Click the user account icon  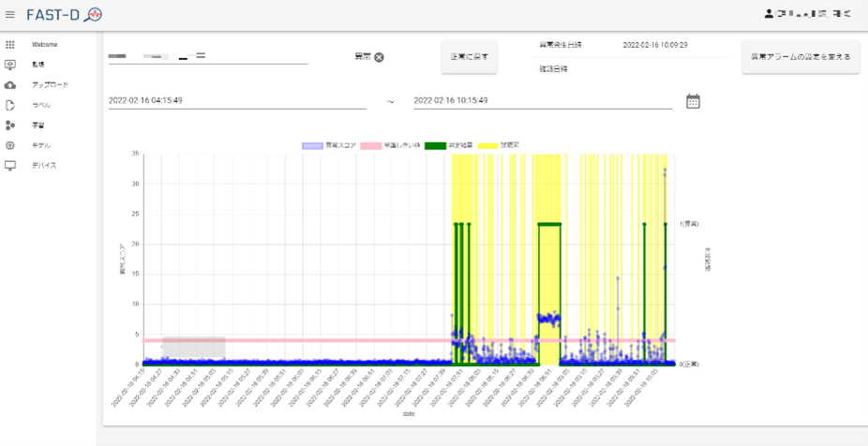(x=769, y=14)
